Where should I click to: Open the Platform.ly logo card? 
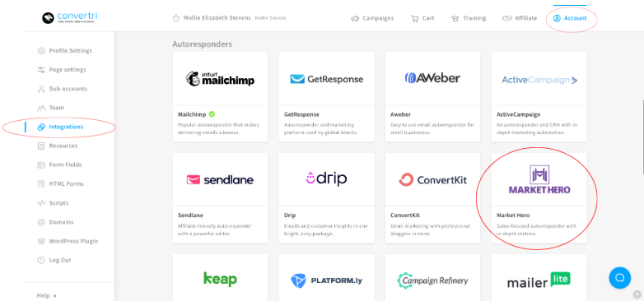[326, 278]
